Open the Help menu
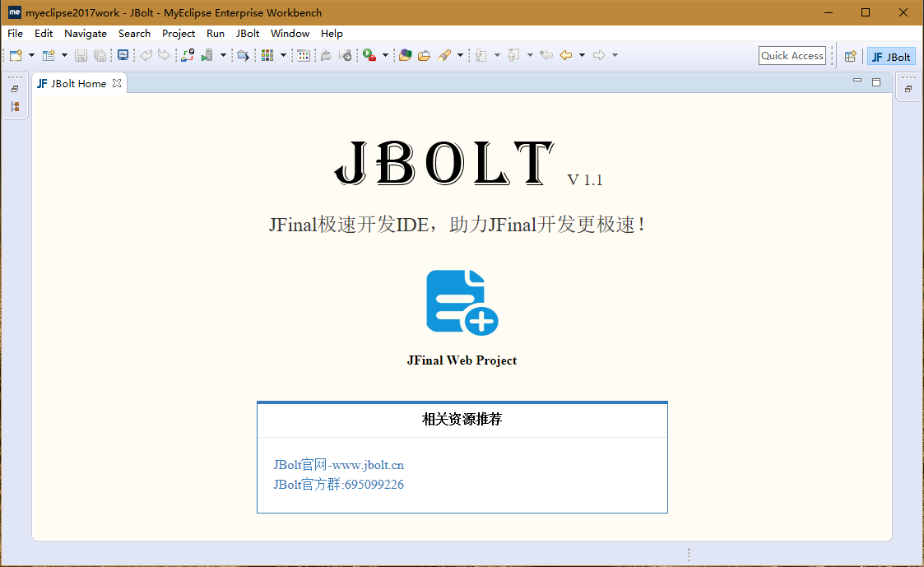Image resolution: width=924 pixels, height=567 pixels. pos(332,34)
